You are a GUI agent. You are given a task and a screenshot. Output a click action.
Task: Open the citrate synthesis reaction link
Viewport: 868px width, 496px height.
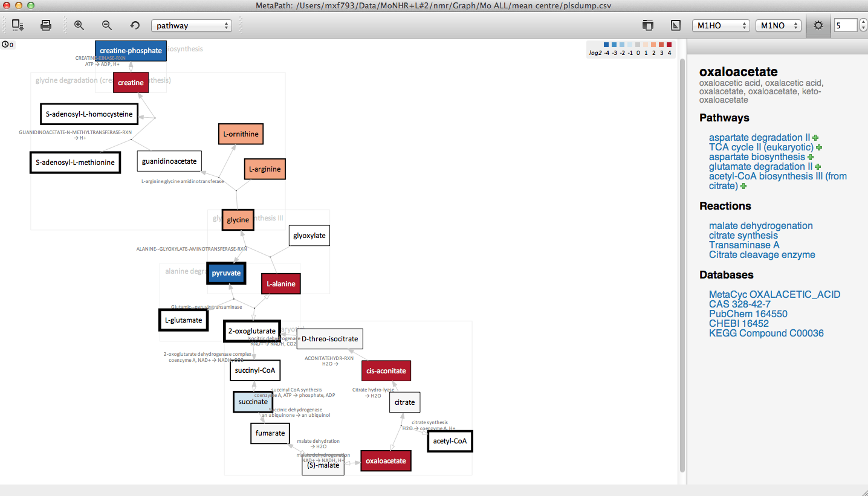tap(743, 236)
